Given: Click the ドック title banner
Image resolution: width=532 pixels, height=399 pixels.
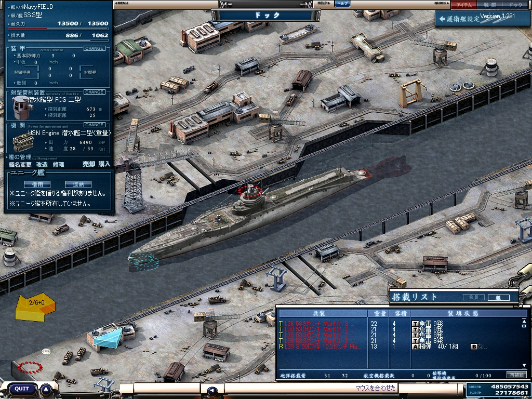Looking at the screenshot, I should [x=267, y=15].
